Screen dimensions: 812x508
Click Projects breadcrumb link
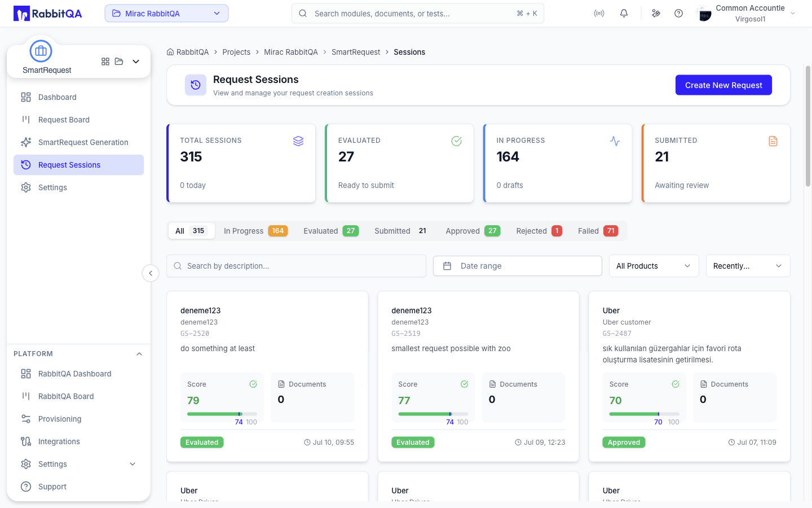tap(236, 52)
